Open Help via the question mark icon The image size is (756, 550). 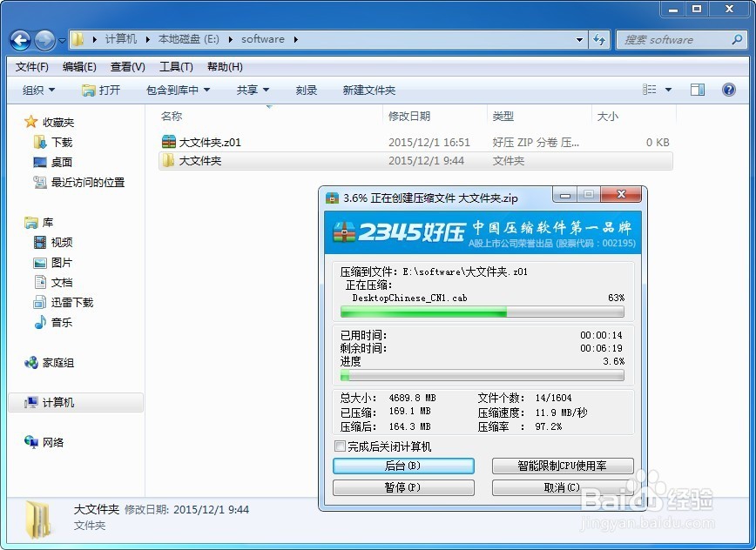coord(729,90)
